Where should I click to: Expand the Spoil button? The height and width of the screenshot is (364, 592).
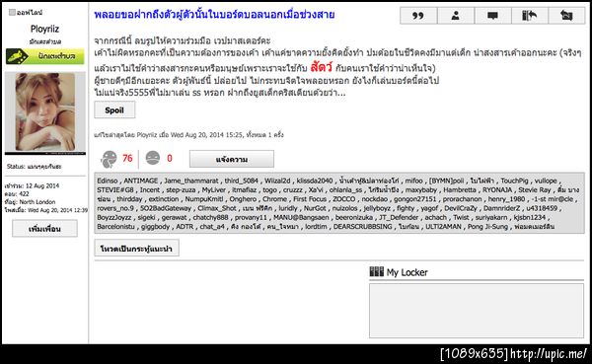tap(114, 109)
